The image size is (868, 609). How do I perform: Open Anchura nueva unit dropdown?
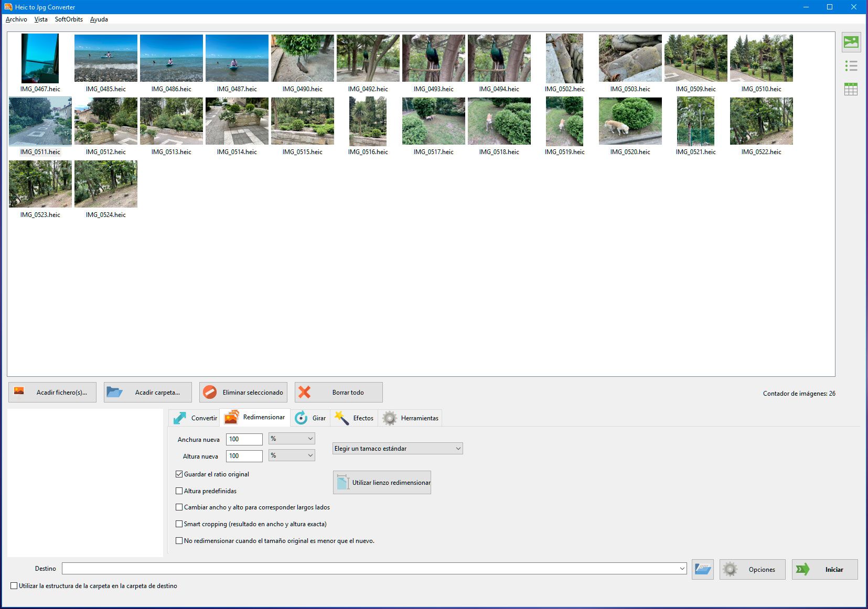pyautogui.click(x=292, y=439)
